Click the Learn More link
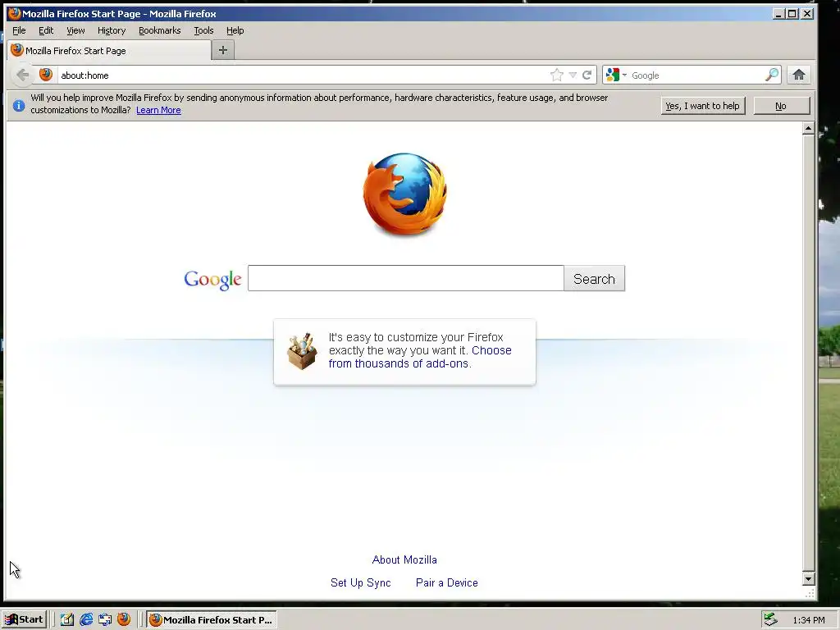This screenshot has width=840, height=630. click(158, 111)
